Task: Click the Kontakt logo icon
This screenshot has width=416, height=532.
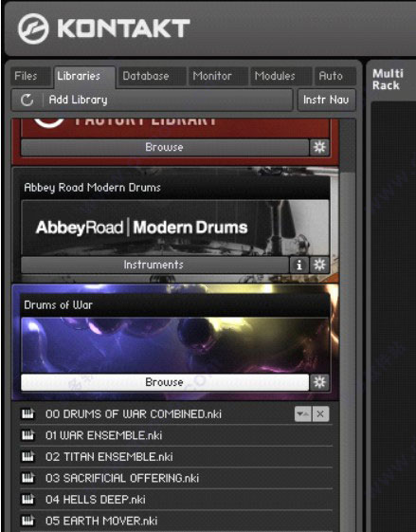Action: pos(33,28)
